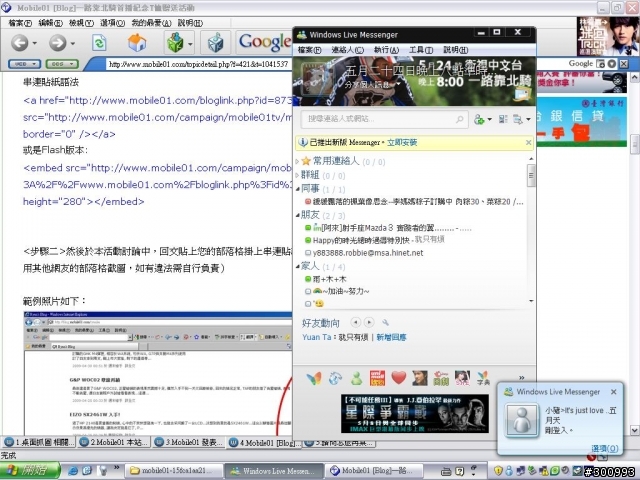Open the 檔案 menu in browser window
The height and width of the screenshot is (480, 640).
click(x=20, y=23)
